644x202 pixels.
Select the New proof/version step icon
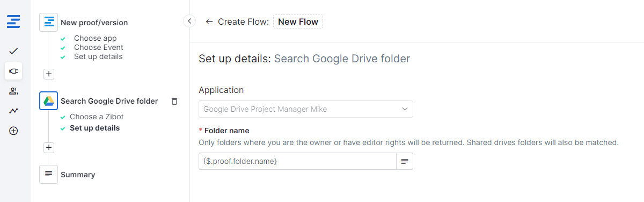click(x=48, y=23)
